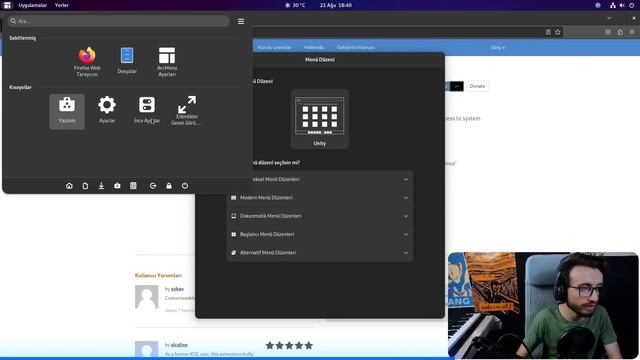The width and height of the screenshot is (640, 360).
Task: Open the Yazılım software shortcut
Action: [x=67, y=111]
